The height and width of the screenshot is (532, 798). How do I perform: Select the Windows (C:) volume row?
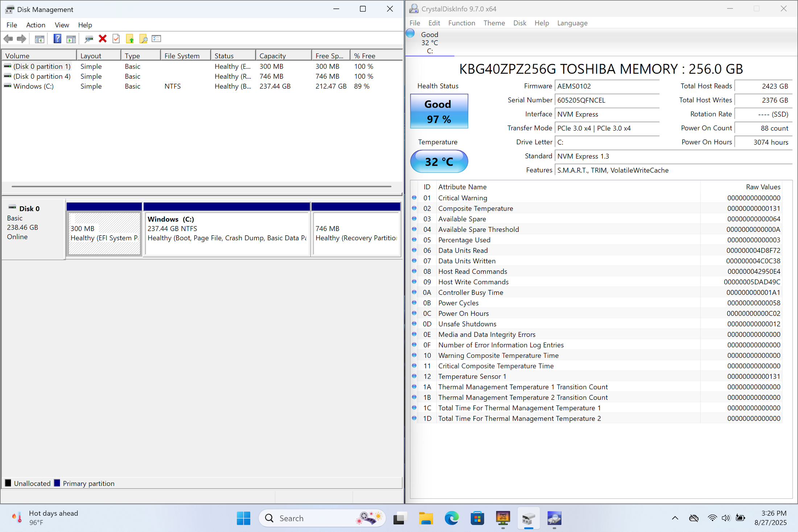[202, 86]
